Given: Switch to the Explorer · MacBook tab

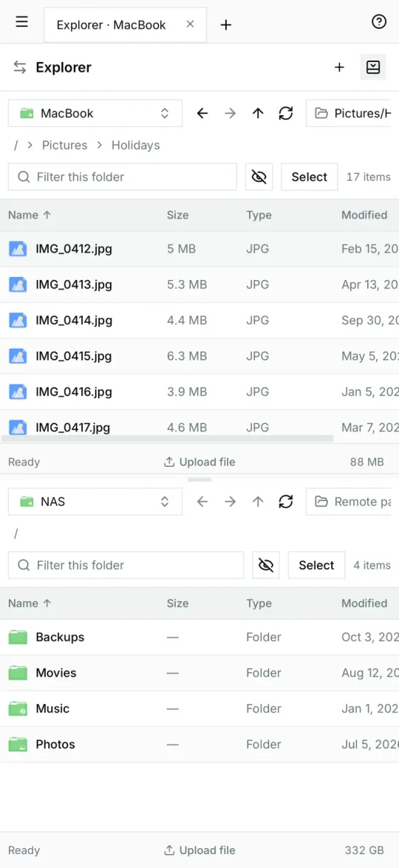Looking at the screenshot, I should click(x=125, y=25).
